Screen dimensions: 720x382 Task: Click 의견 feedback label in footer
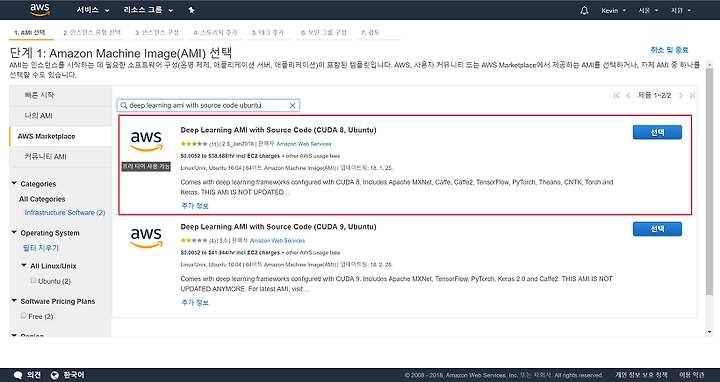pyautogui.click(x=34, y=375)
